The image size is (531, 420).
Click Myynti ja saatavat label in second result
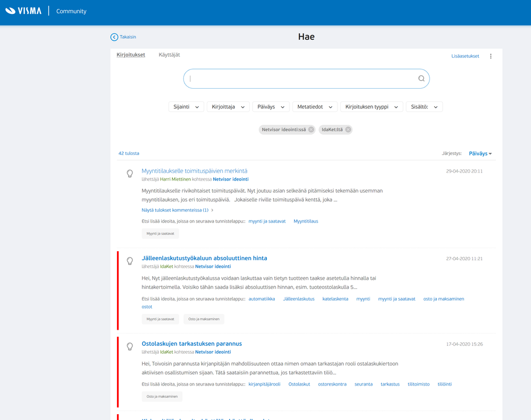point(160,319)
